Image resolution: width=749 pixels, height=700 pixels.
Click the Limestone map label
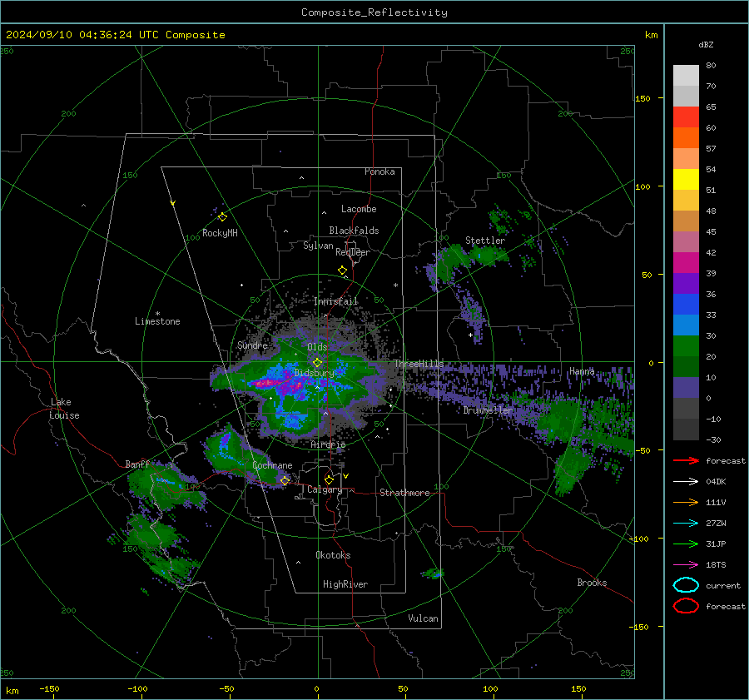click(x=157, y=321)
